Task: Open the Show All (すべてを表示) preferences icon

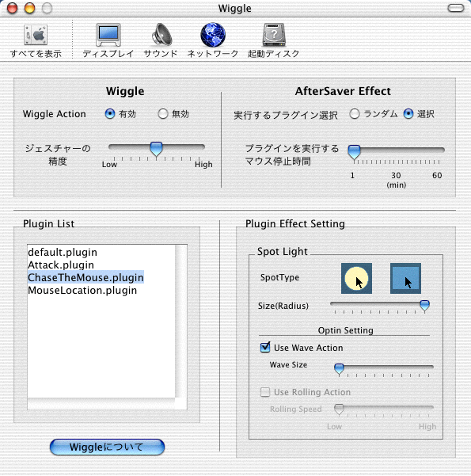Action: (36, 35)
